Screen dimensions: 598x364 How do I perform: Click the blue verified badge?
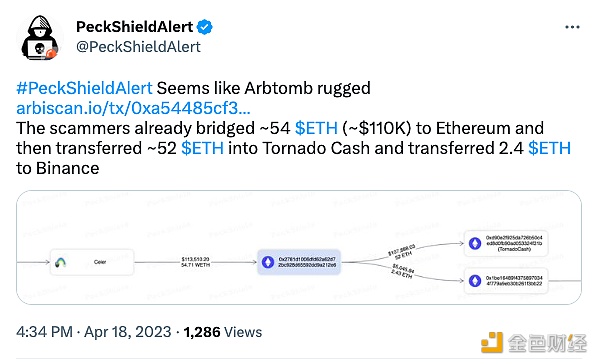(205, 27)
